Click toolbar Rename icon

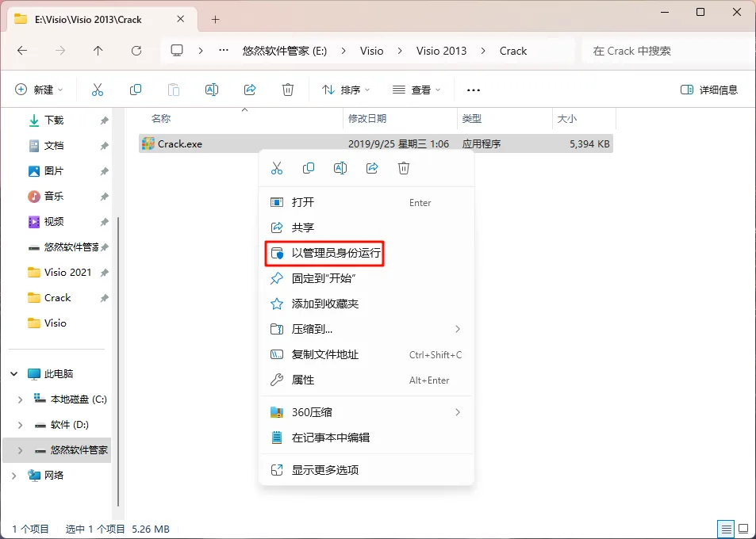212,90
